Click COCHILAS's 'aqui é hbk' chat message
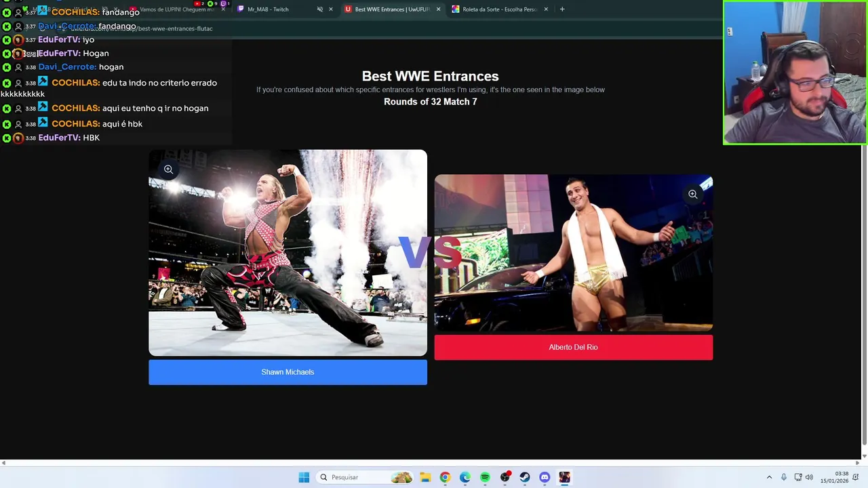 pyautogui.click(x=122, y=124)
